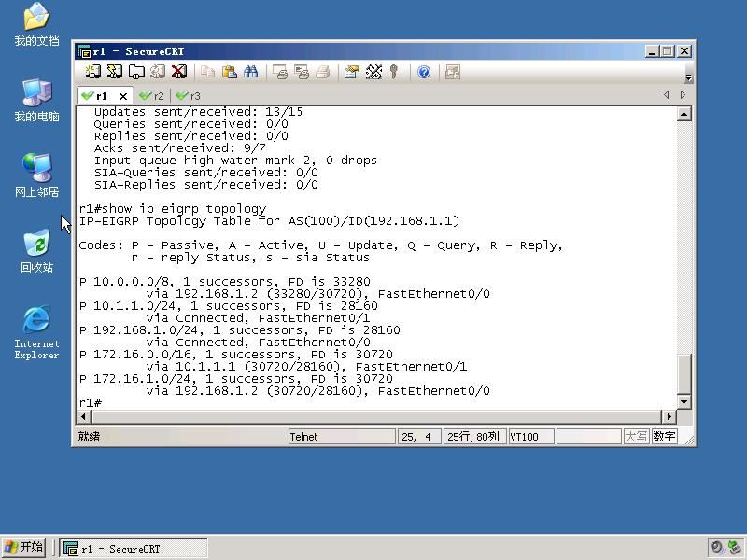Click the VT100 status bar field

531,437
